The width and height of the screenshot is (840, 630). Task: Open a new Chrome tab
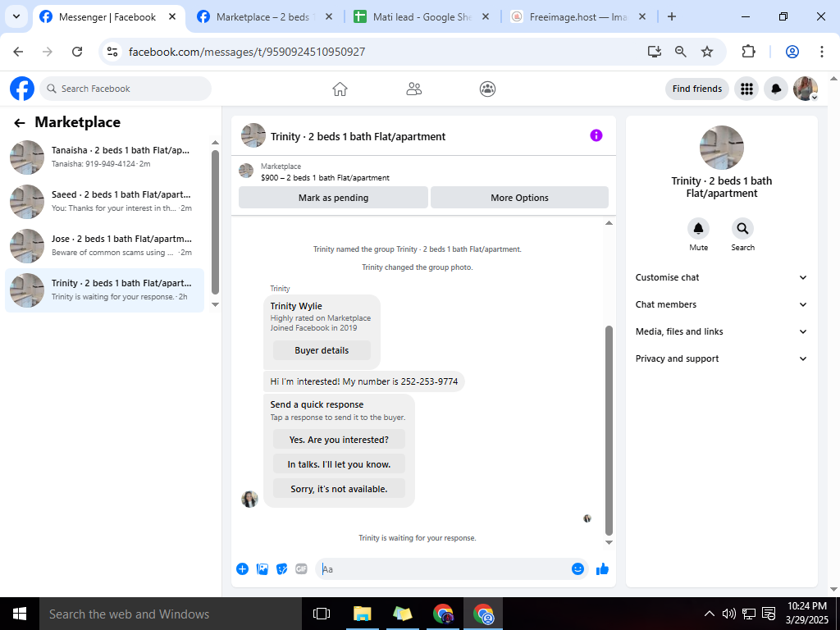tap(672, 16)
